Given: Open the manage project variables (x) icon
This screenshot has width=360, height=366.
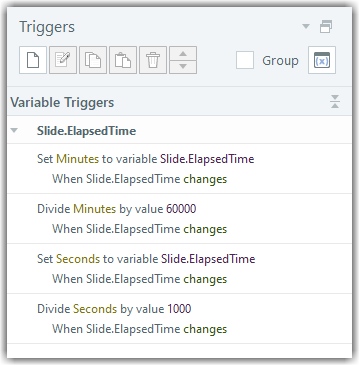Looking at the screenshot, I should [322, 60].
